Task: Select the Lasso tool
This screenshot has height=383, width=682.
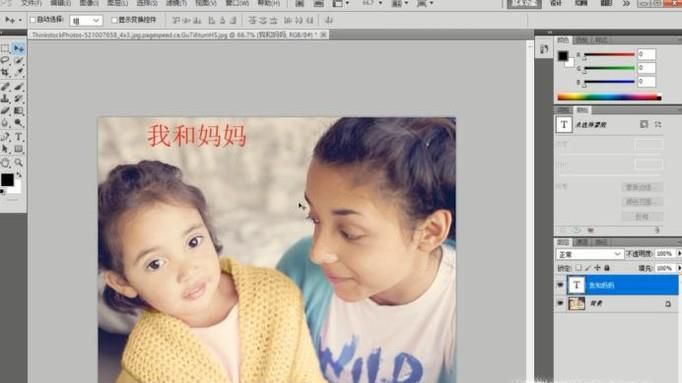Action: pyautogui.click(x=5, y=60)
